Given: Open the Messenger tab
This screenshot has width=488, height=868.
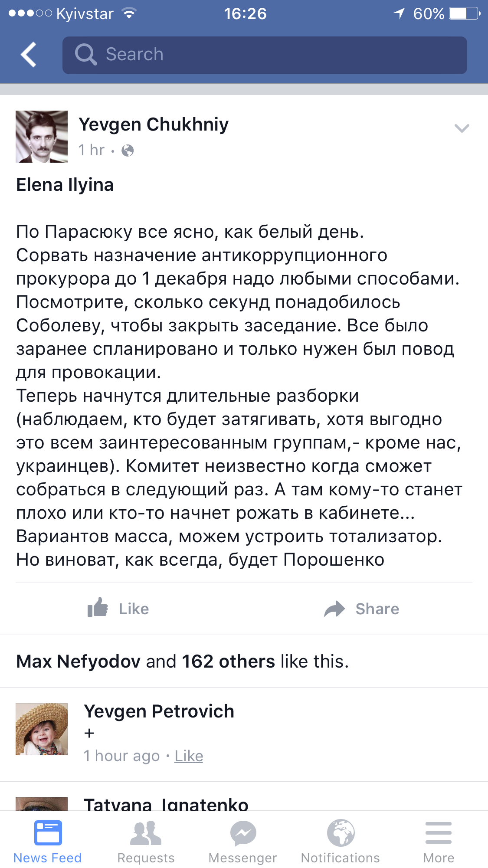Looking at the screenshot, I should [x=243, y=842].
